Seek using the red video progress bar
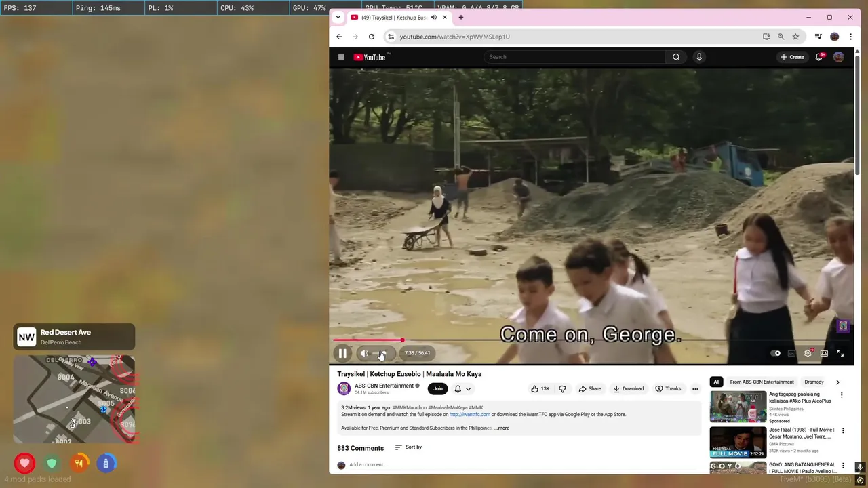This screenshot has width=868, height=488. pos(368,340)
